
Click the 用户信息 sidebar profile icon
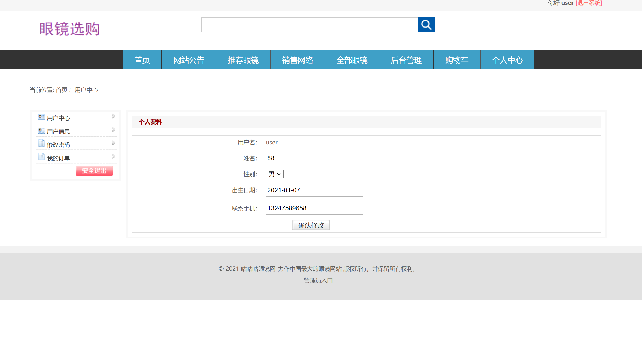(41, 131)
